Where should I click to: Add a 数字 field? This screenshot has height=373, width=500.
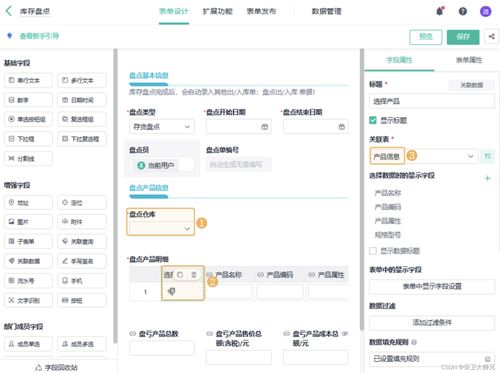tap(28, 100)
